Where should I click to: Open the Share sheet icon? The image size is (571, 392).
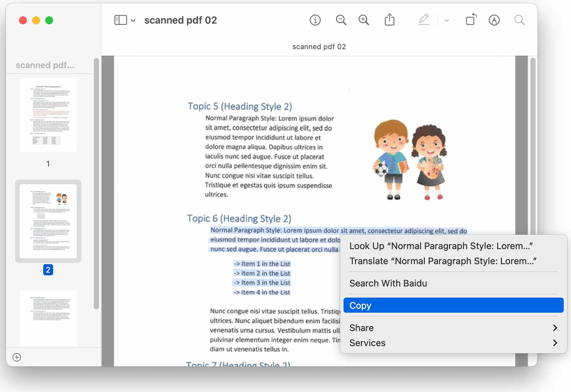point(389,20)
